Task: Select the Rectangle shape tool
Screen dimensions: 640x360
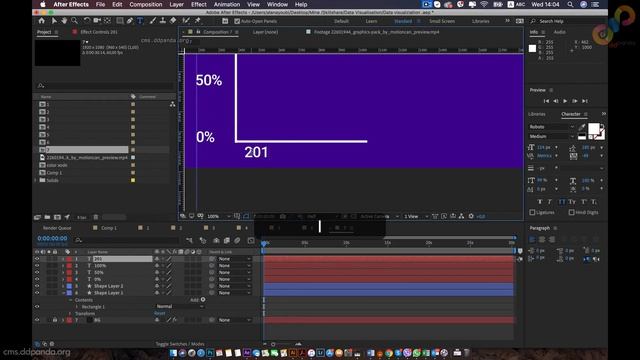Action: point(120,20)
